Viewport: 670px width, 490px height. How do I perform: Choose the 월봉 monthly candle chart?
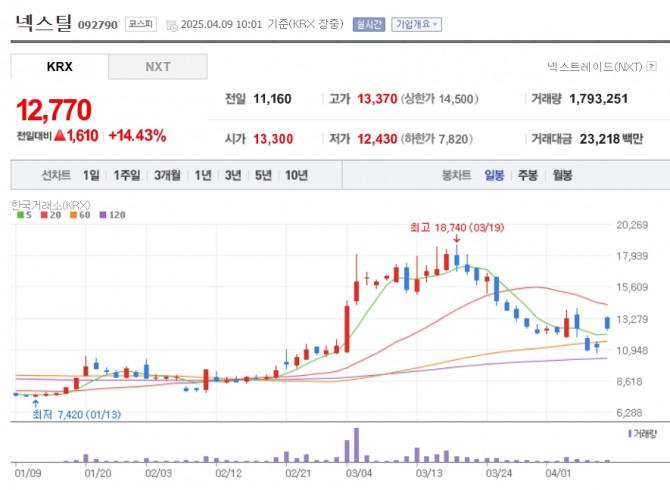562,175
